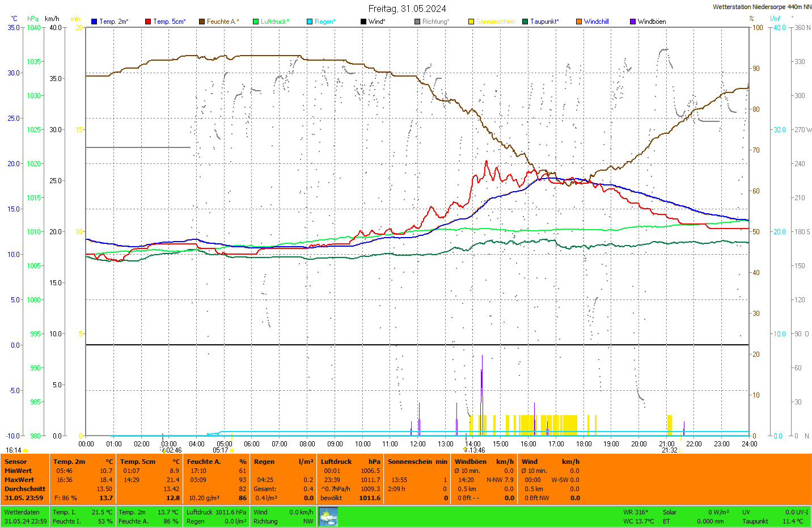Click the yellow Sonnenschein legend square
The image size is (812, 528).
tap(471, 22)
